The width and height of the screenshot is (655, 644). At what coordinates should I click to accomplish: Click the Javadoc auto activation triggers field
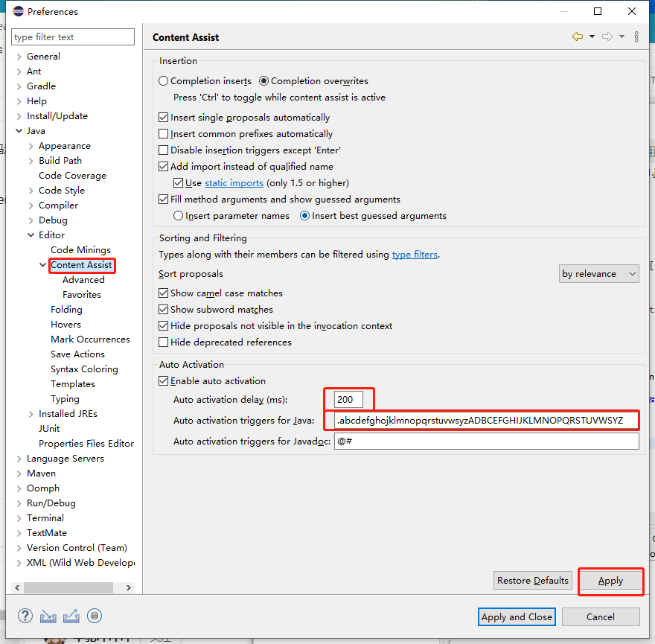[x=487, y=441]
